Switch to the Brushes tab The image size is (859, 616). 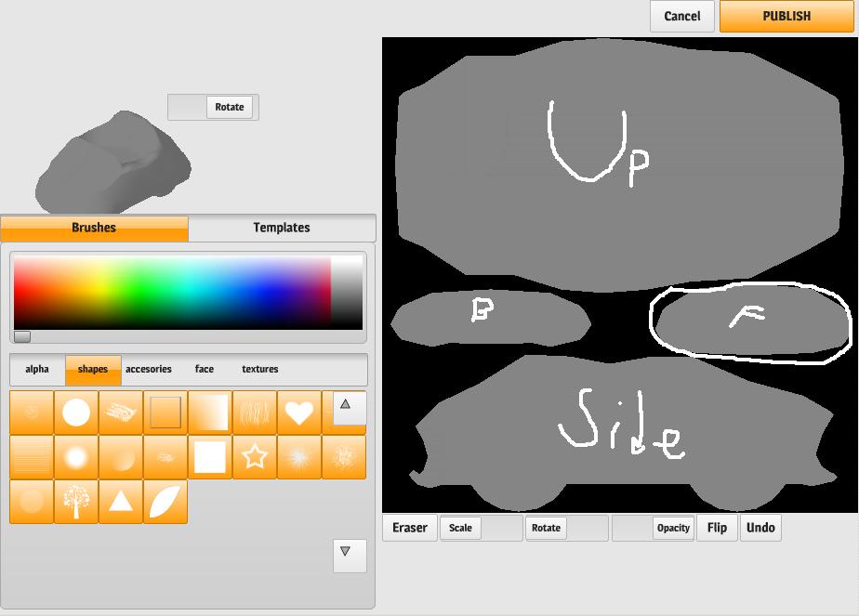tap(94, 228)
